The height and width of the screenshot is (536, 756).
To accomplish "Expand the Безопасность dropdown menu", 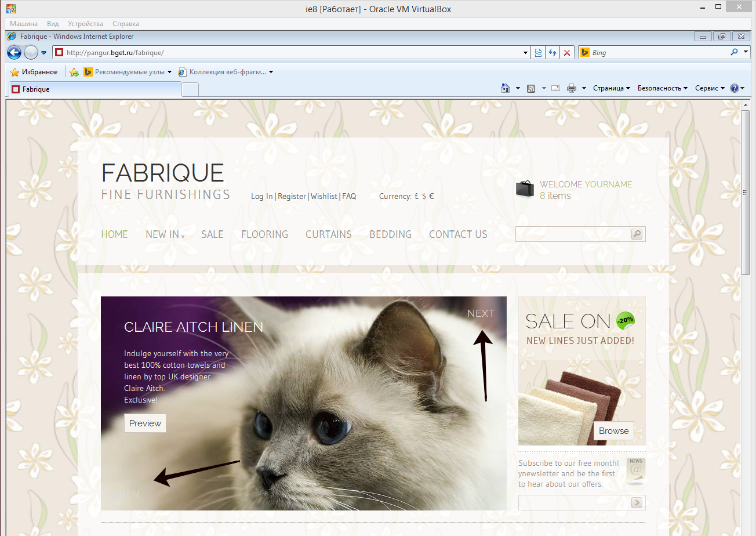I will (x=662, y=88).
